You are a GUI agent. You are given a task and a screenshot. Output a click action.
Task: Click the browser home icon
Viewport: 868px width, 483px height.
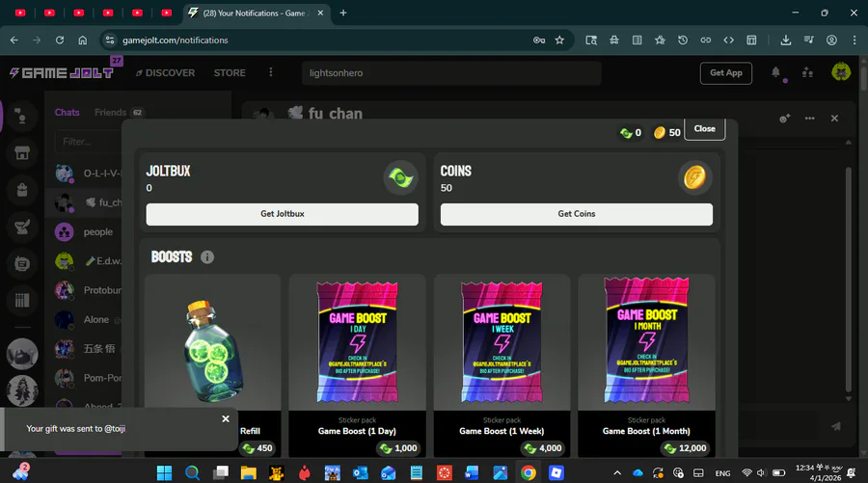[x=83, y=40]
